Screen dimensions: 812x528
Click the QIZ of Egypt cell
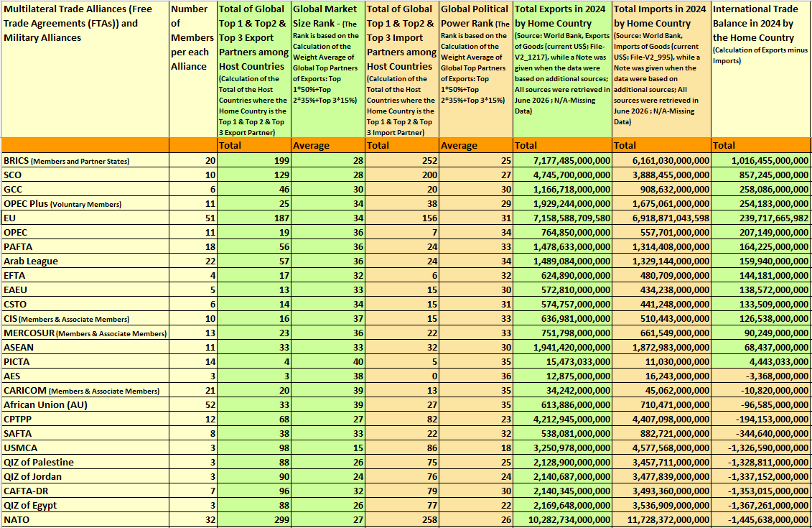pyautogui.click(x=85, y=505)
